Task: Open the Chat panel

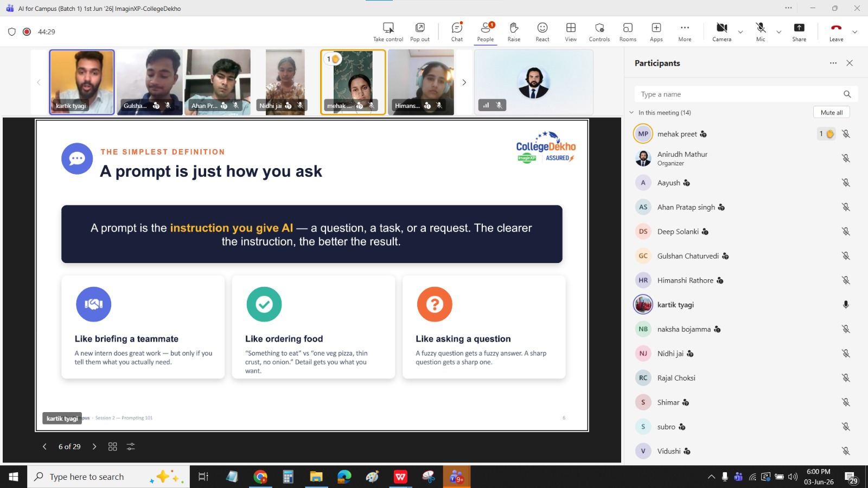Action: 457,31
